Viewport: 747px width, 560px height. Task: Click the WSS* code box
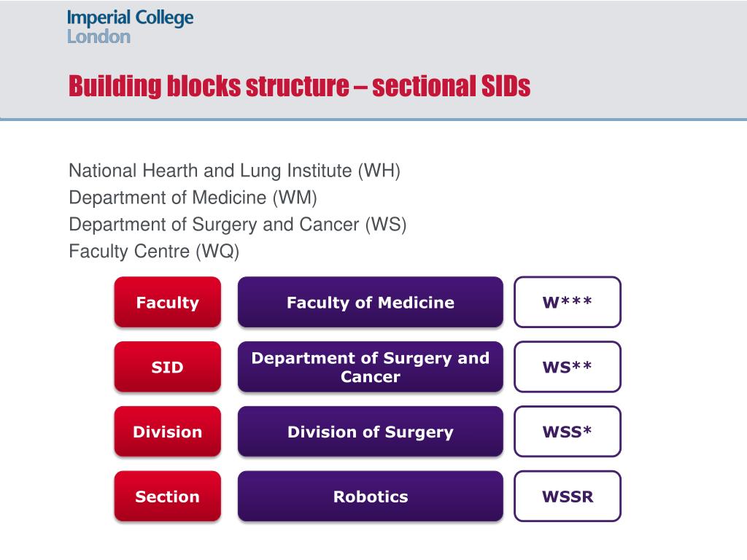pos(568,432)
